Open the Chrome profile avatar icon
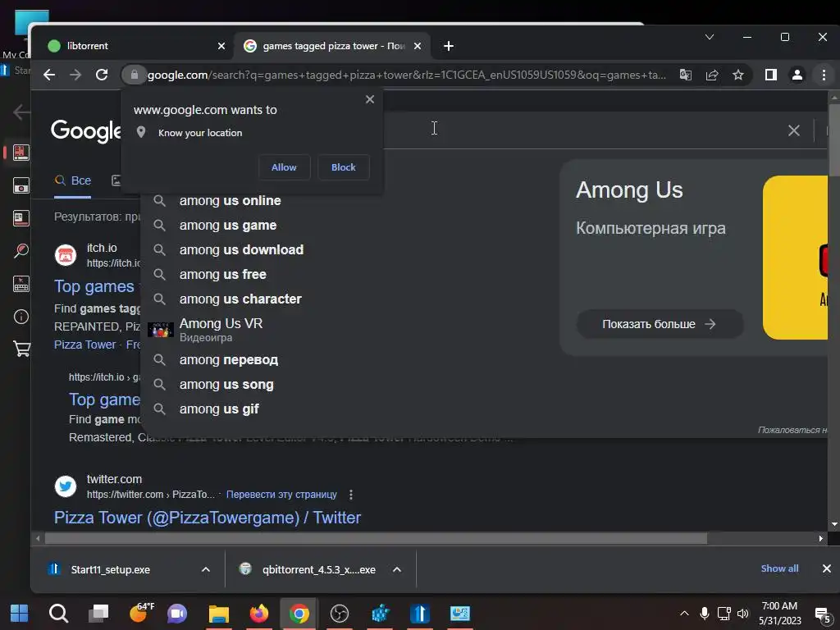 click(x=797, y=75)
